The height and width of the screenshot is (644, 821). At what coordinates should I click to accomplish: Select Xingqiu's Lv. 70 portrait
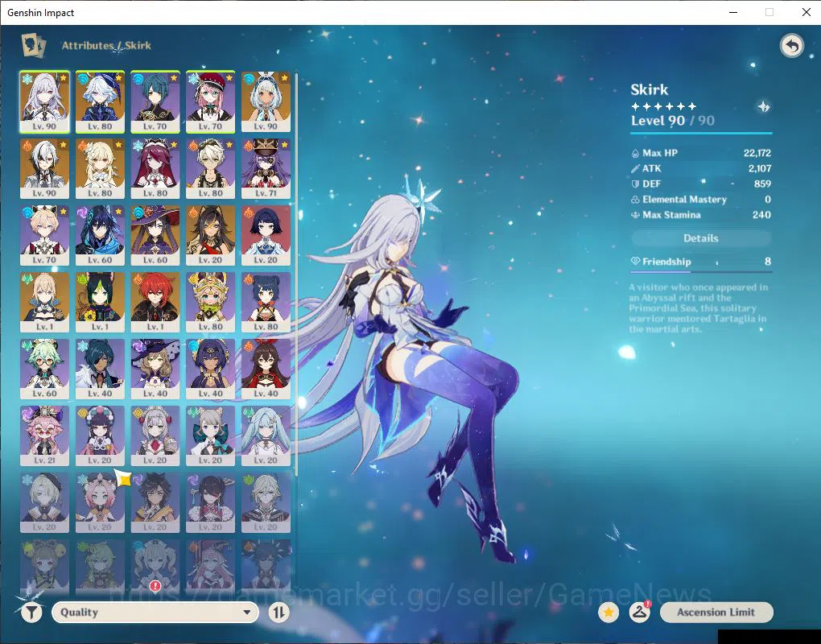tap(155, 101)
